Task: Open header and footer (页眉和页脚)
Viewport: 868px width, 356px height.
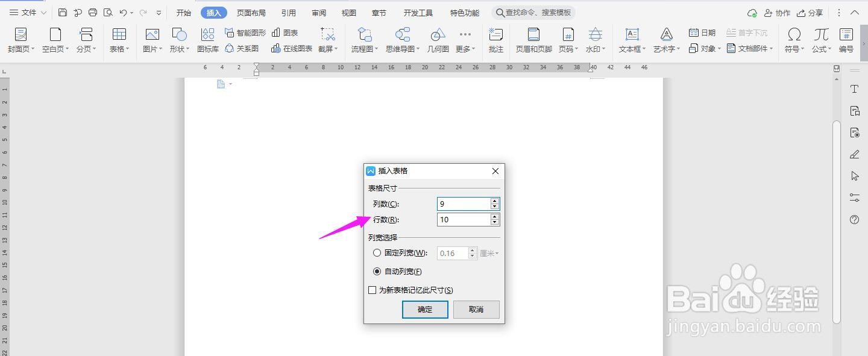Action: tap(534, 40)
